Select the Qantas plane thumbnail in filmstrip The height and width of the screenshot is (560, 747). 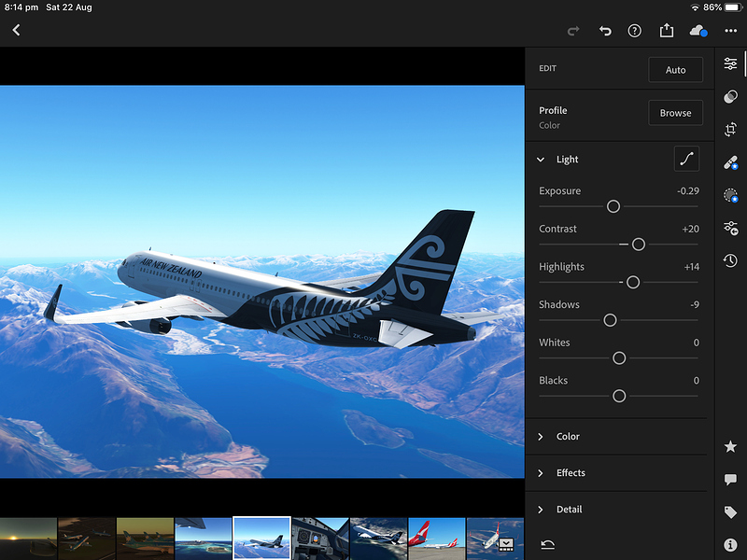point(436,539)
